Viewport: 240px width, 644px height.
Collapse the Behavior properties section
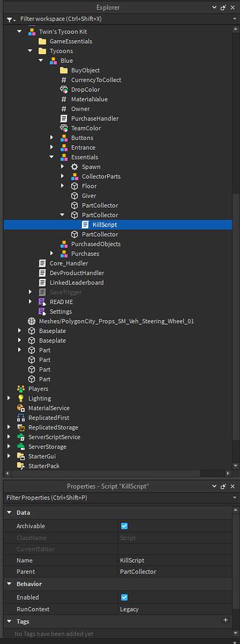point(10,583)
